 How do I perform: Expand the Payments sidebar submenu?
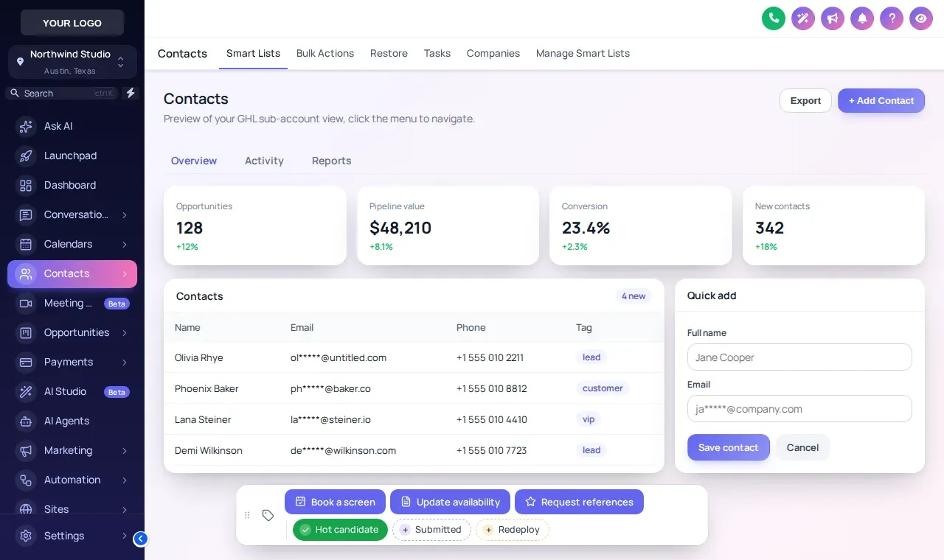point(125,362)
